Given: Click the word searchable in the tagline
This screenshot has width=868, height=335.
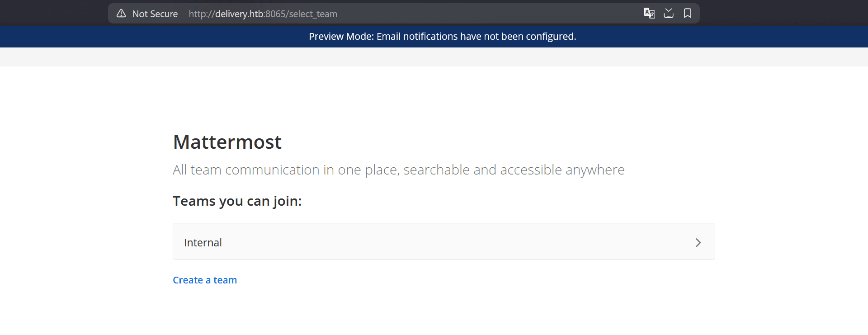Looking at the screenshot, I should (436, 170).
